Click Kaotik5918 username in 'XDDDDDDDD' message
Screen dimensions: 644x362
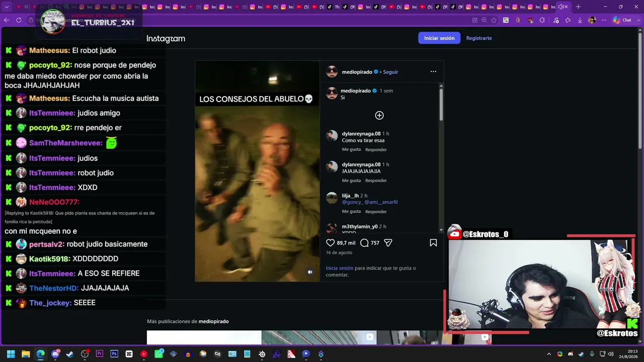tap(49, 259)
